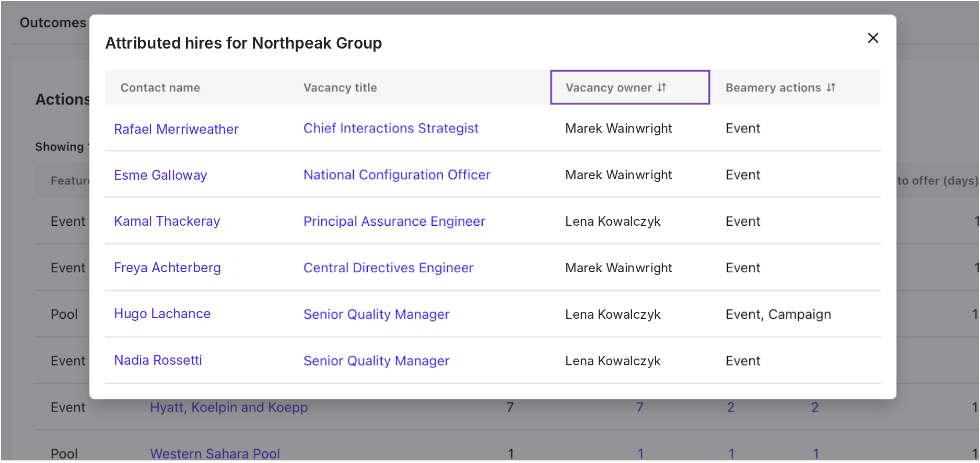Click Marek Wainwright in Rafael Merriweather row

(x=619, y=129)
